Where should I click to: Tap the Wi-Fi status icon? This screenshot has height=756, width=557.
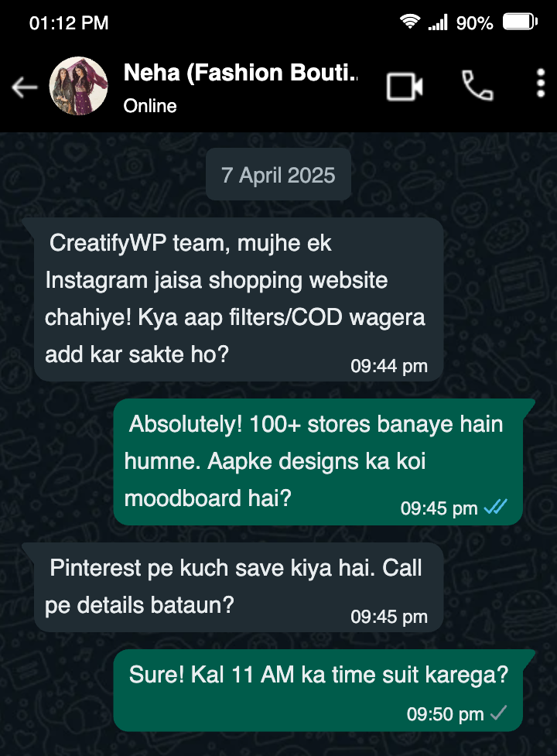(x=409, y=21)
